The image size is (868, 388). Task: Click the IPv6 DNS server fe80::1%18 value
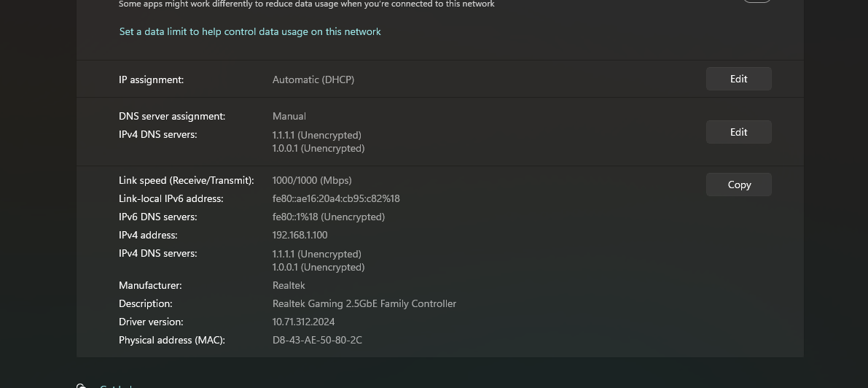pos(328,217)
